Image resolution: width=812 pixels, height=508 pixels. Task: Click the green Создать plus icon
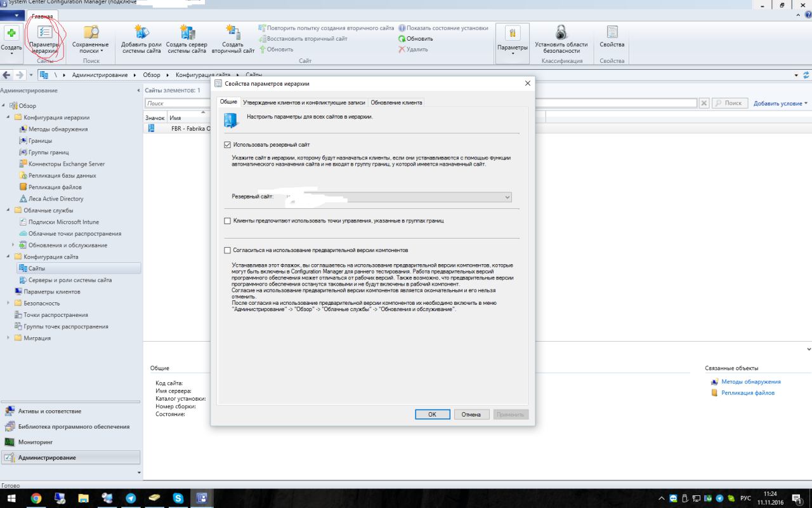pyautogui.click(x=11, y=33)
